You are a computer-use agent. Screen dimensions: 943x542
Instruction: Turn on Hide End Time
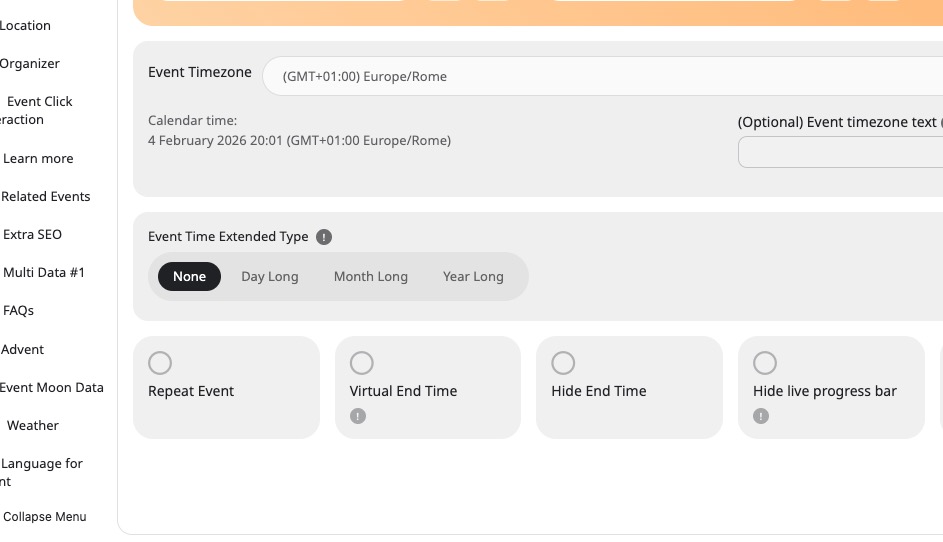point(563,363)
